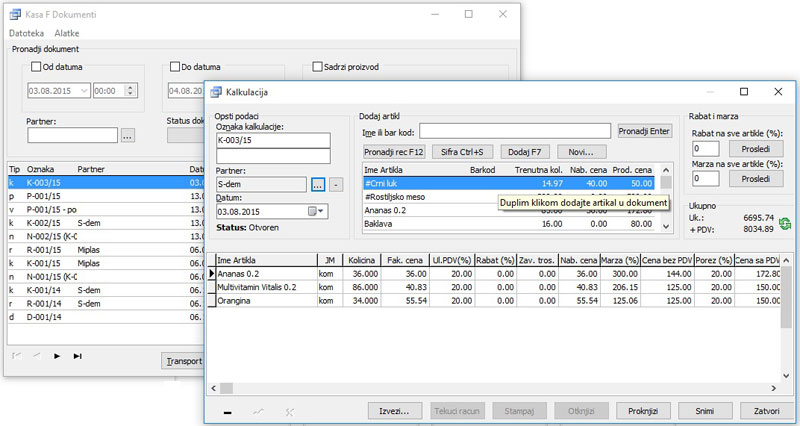Screen dimensions: 800x426
Task: Open the Datoteka menu
Action: (x=27, y=33)
